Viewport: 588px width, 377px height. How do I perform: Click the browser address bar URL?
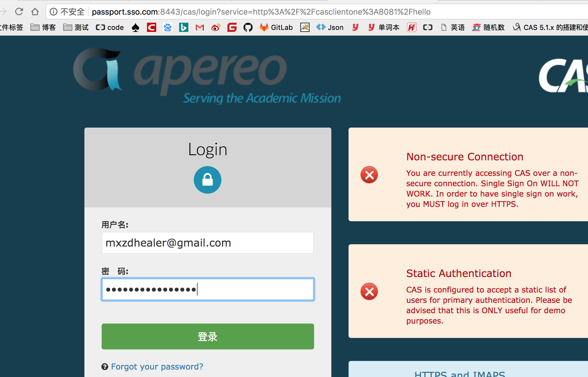tap(261, 12)
